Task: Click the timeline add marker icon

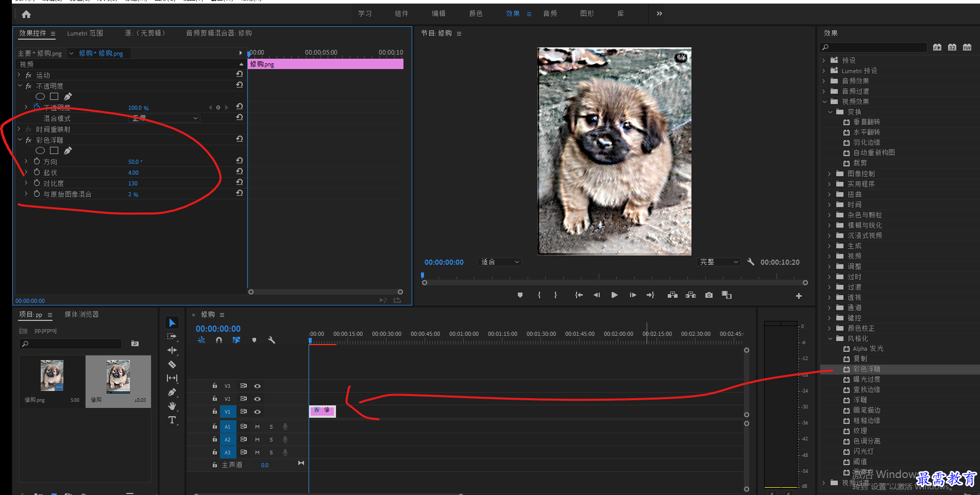Action: click(254, 340)
